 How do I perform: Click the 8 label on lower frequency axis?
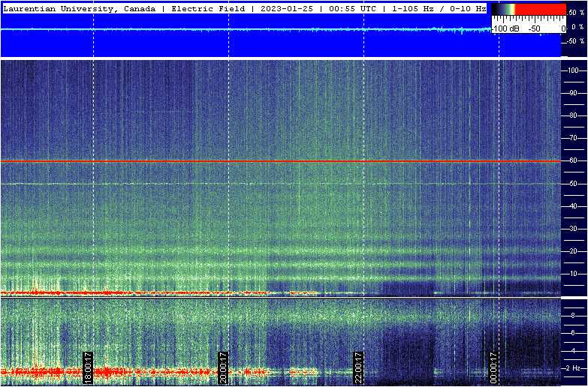click(574, 316)
